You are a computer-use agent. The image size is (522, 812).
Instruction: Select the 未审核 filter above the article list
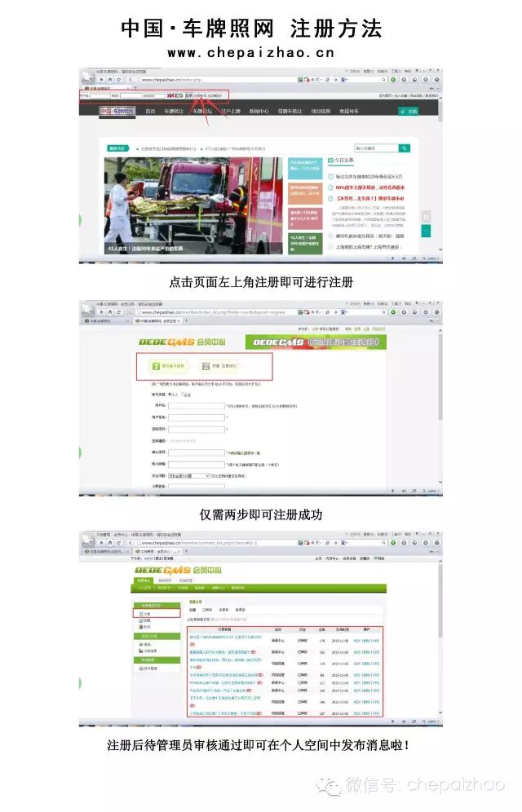coord(223,610)
